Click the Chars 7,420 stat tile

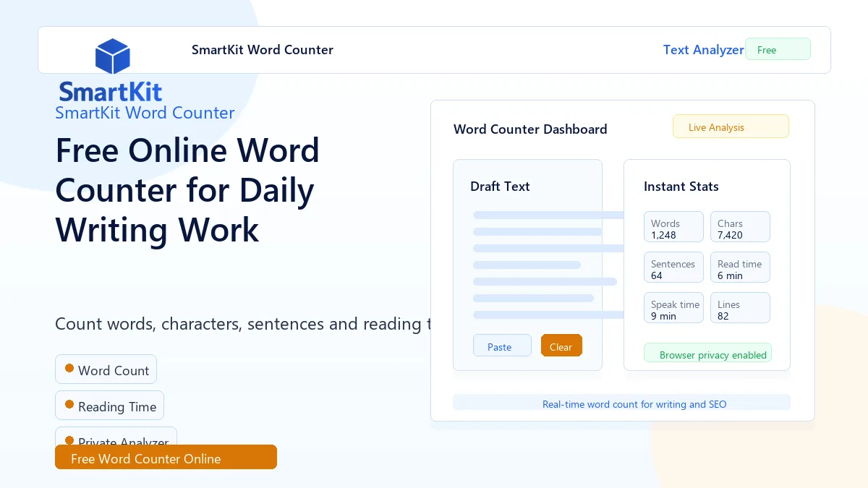point(740,227)
